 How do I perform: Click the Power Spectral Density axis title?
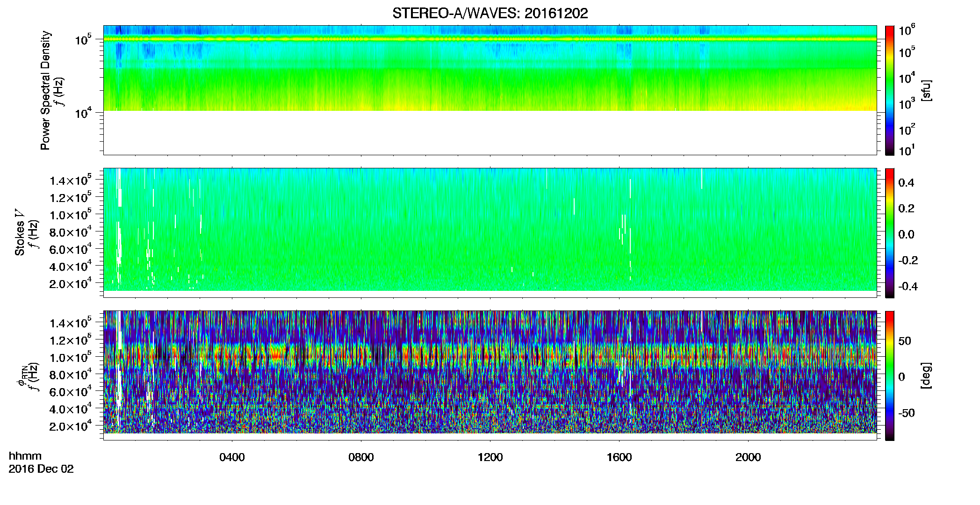pos(45,90)
